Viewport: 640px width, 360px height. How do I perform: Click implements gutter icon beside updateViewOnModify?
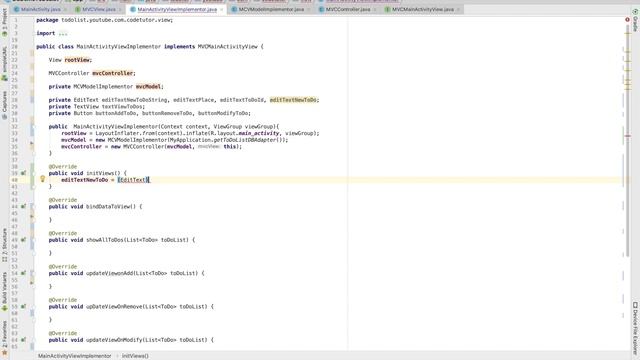24,340
